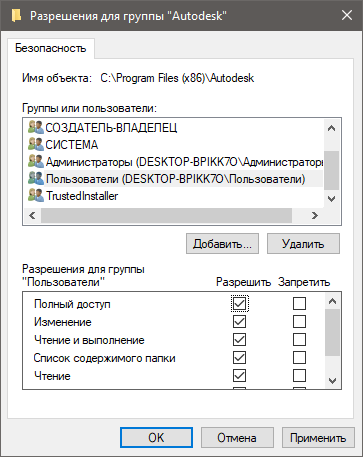The height and width of the screenshot is (457, 363).
Task: Check Запретить for Чтение
Action: pyautogui.click(x=299, y=376)
